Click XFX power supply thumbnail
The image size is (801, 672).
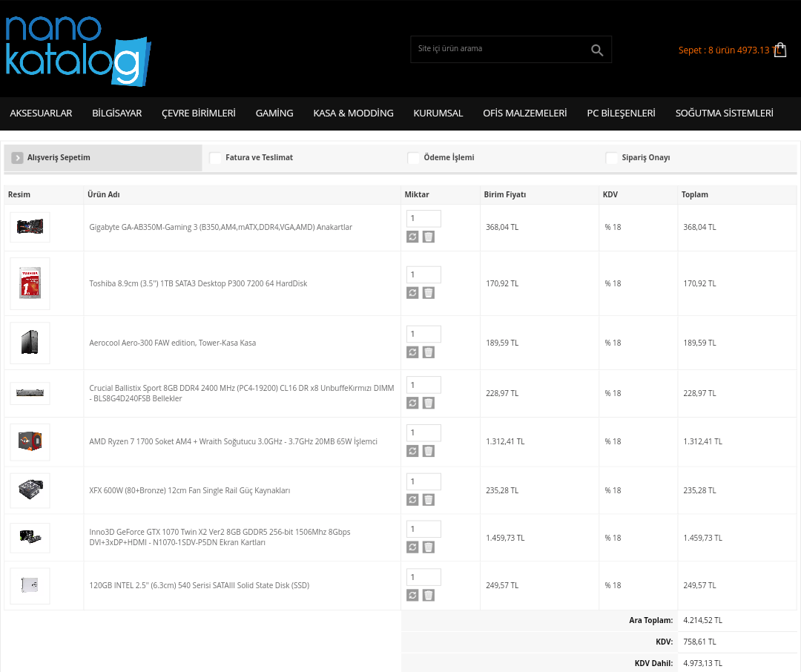(x=30, y=490)
